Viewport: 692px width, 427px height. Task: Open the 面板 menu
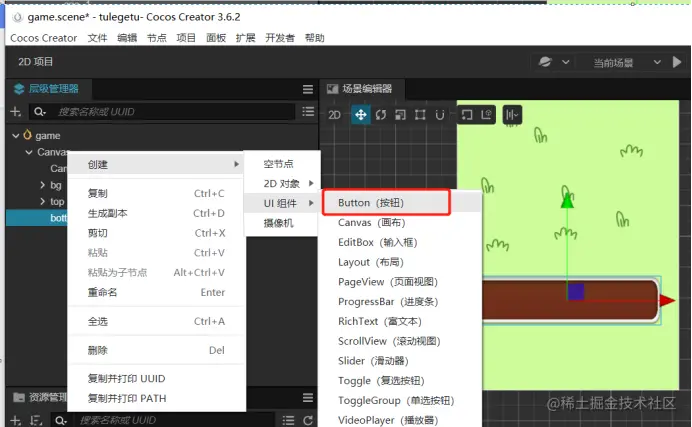click(216, 38)
